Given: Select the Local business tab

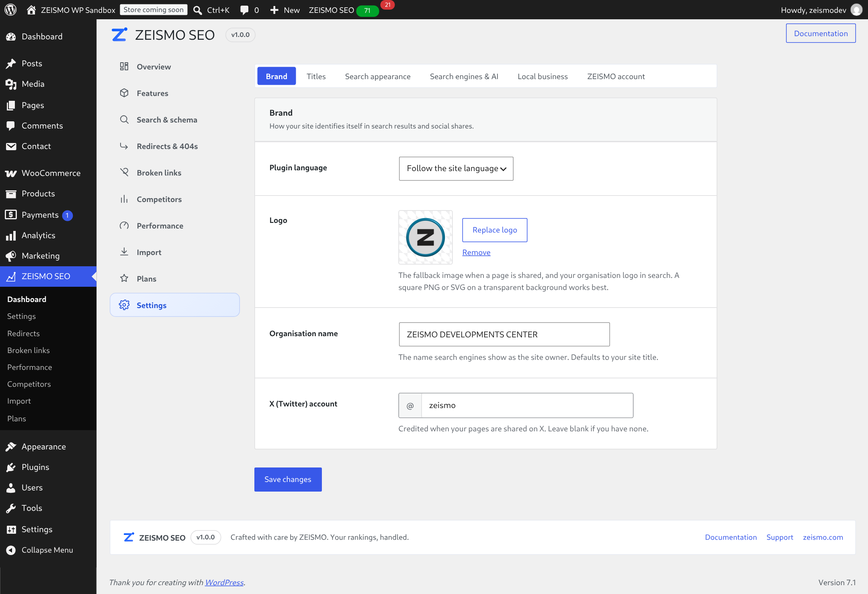Looking at the screenshot, I should 542,76.
